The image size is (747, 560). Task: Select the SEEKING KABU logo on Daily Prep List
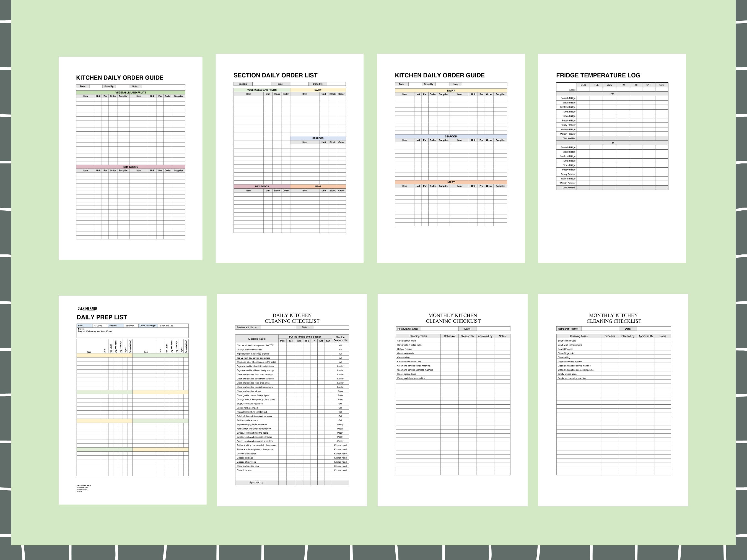click(87, 309)
